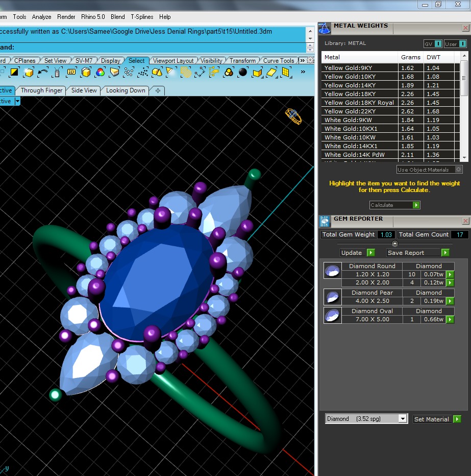Click the Select point cloud dots icon
This screenshot has width=471, height=476.
click(143, 72)
